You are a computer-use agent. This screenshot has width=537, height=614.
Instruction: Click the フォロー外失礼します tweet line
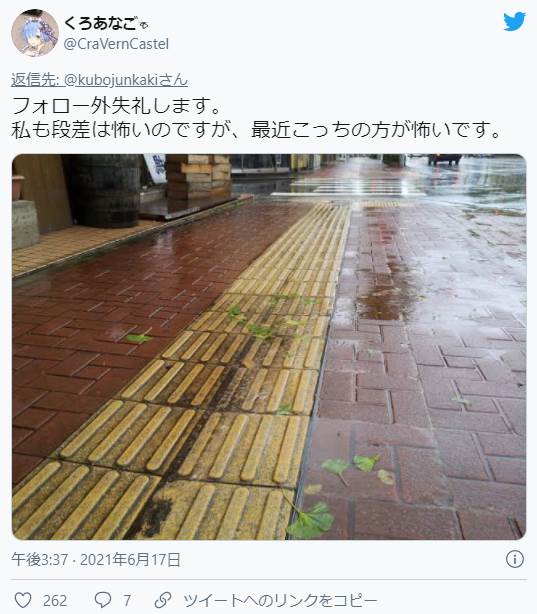click(117, 105)
